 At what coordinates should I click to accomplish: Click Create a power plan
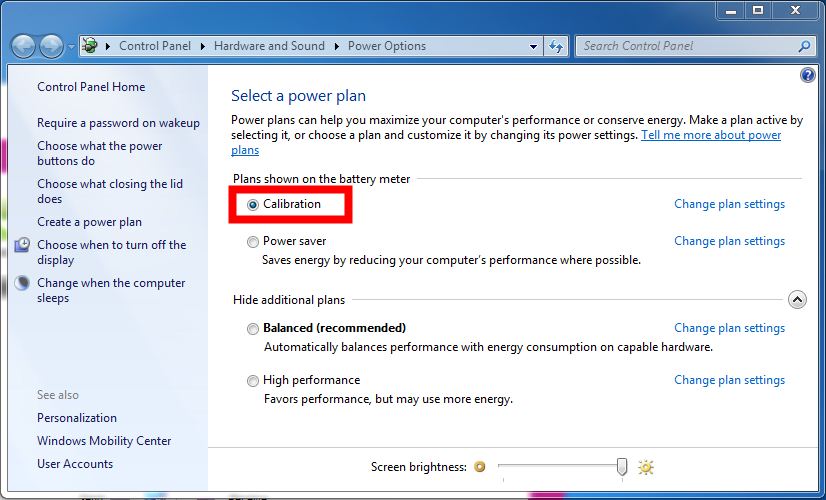[x=90, y=222]
